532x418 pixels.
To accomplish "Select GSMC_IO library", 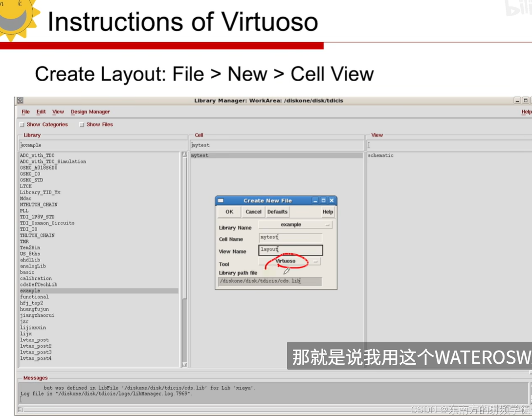I will click(30, 174).
